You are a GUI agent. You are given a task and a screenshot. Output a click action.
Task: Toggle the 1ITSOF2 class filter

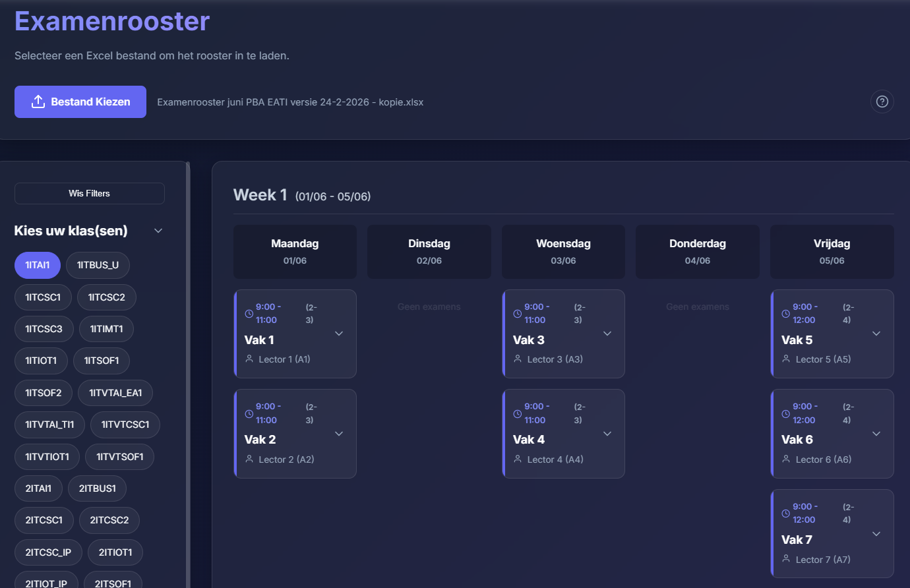click(x=44, y=393)
